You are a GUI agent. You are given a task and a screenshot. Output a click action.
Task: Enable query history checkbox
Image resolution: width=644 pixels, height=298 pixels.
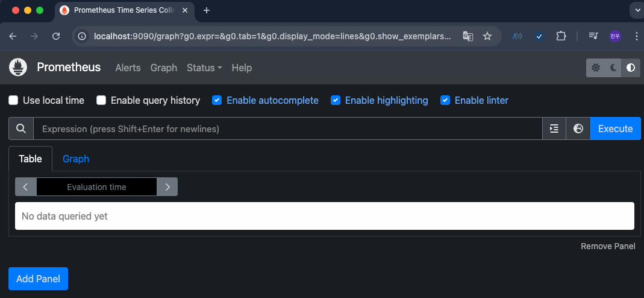101,100
